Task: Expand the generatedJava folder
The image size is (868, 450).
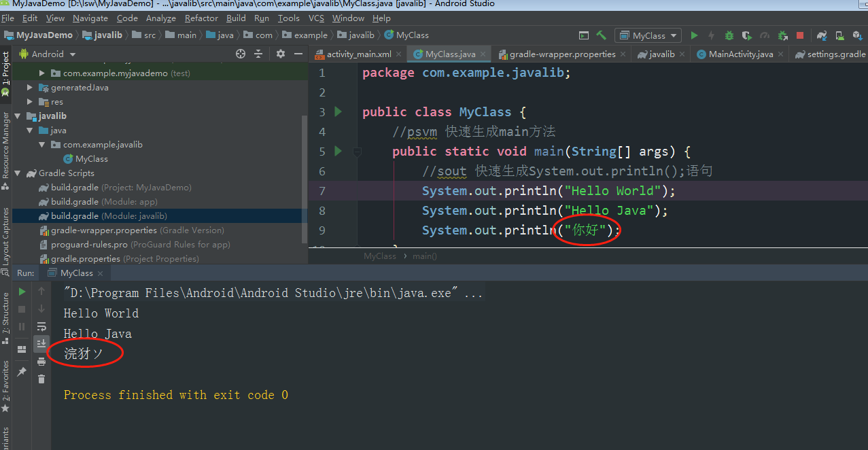Action: [29, 87]
